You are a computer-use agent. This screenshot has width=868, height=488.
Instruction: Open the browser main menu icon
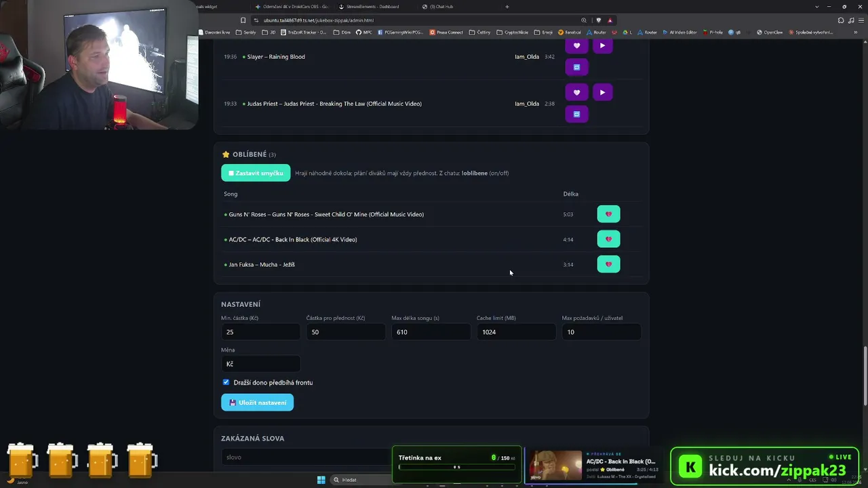[x=861, y=20]
